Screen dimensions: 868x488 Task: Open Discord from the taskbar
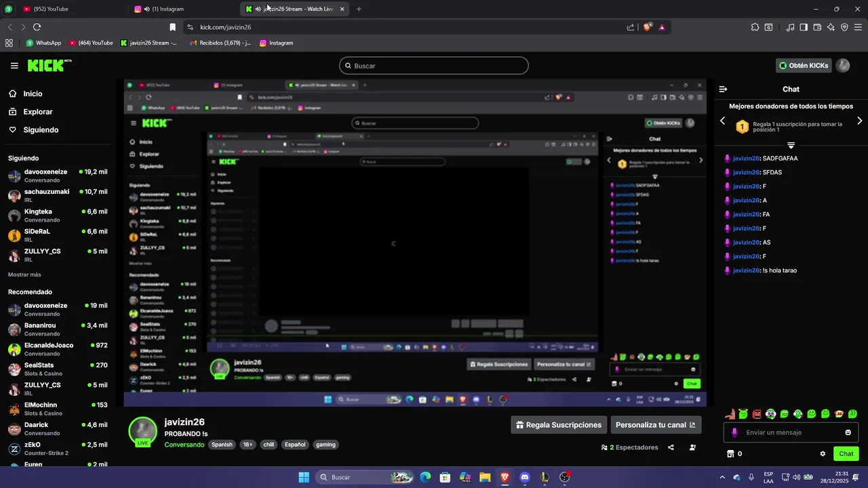(x=524, y=477)
